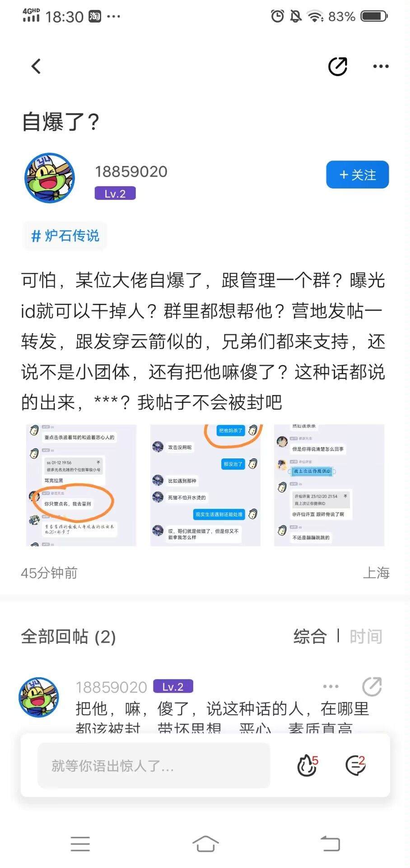This screenshot has height=868, width=410.
Task: Tap the Android back navigation button
Action: pos(330,844)
